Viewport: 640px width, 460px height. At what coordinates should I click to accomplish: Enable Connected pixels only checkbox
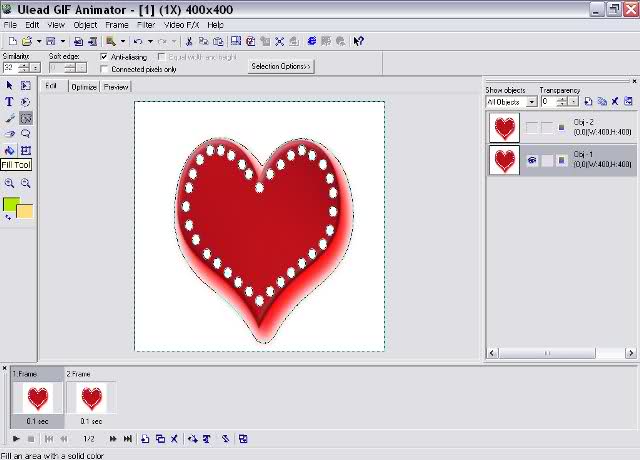(x=104, y=69)
